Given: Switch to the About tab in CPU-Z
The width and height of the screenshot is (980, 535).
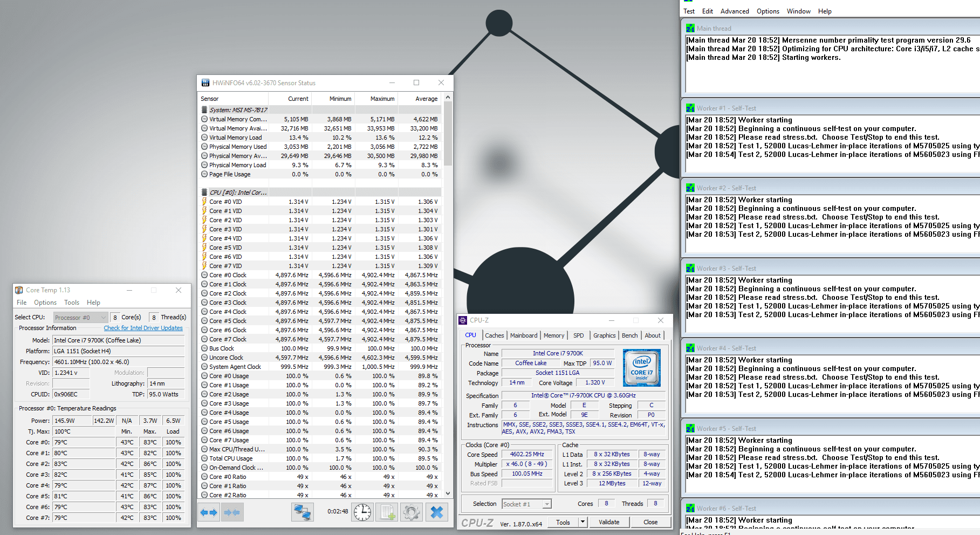Looking at the screenshot, I should pos(653,335).
